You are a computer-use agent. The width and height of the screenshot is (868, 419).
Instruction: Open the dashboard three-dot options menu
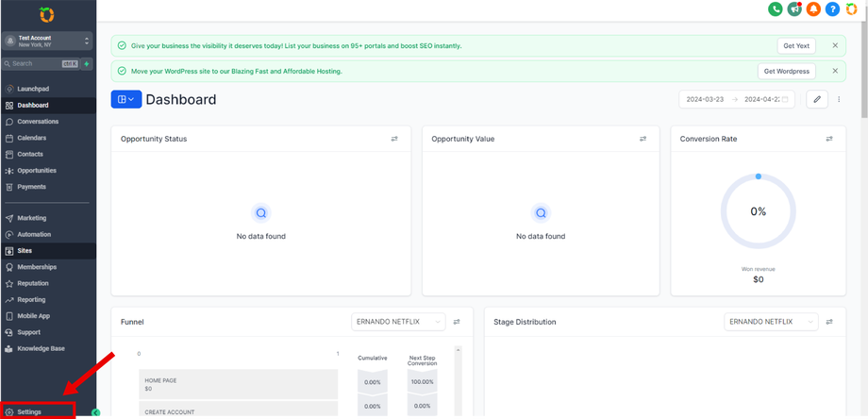coord(839,99)
